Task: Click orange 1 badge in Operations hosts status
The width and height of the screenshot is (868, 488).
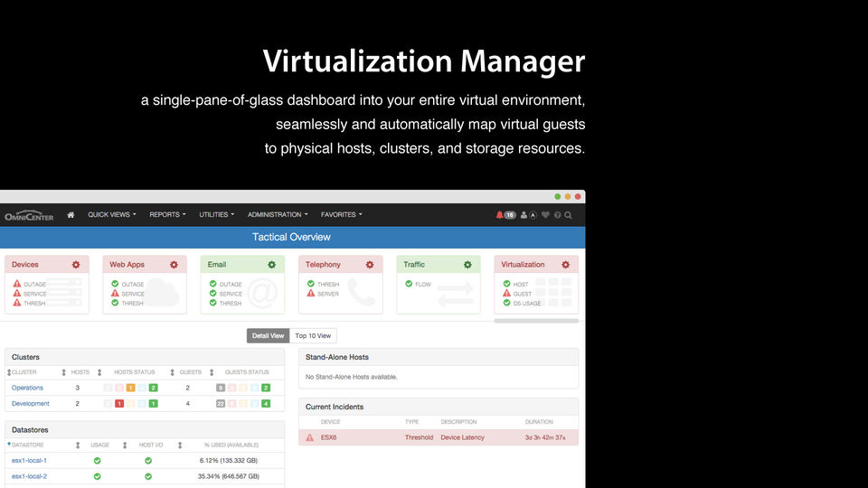Action: coord(130,388)
